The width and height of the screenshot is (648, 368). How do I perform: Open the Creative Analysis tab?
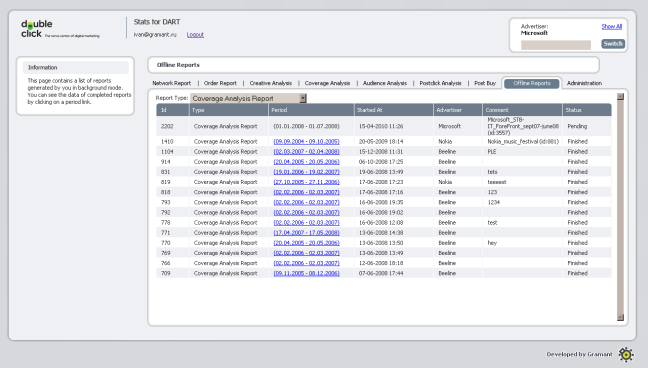(x=271, y=83)
